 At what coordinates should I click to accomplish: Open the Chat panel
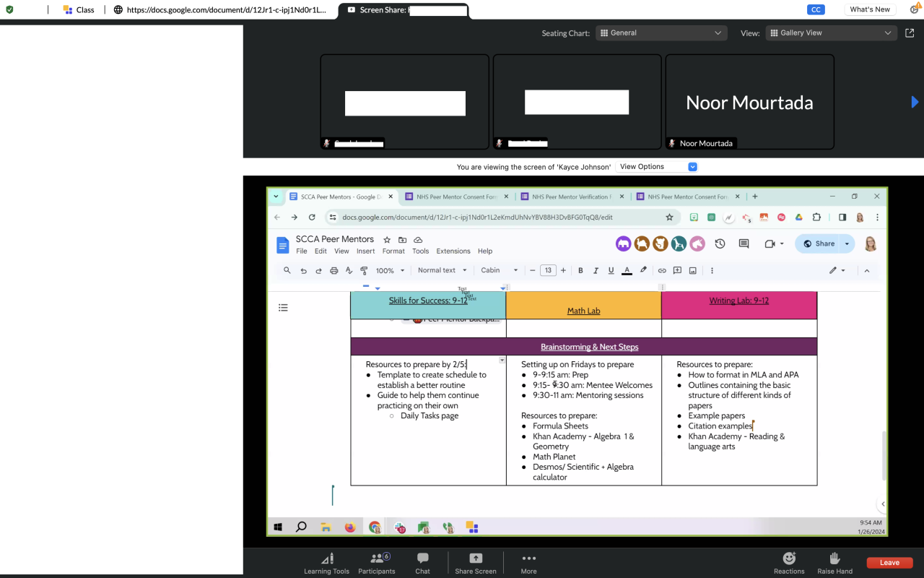(x=422, y=562)
